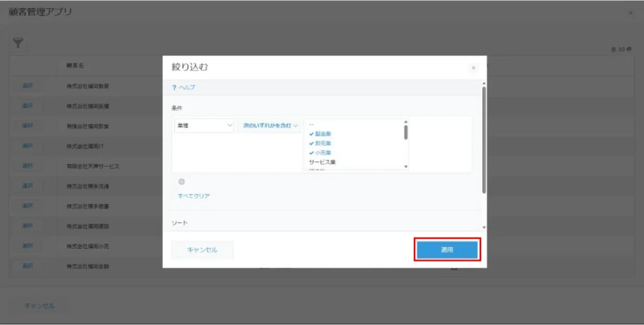The width and height of the screenshot is (644, 325).
Task: Click the 全 10 件 record count
Action: coord(621,50)
